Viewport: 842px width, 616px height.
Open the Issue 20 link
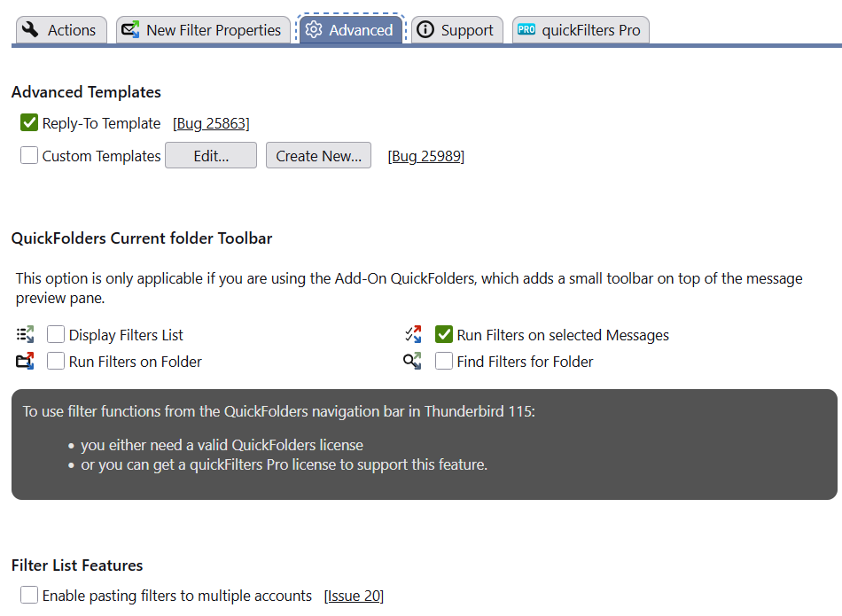pyautogui.click(x=354, y=597)
